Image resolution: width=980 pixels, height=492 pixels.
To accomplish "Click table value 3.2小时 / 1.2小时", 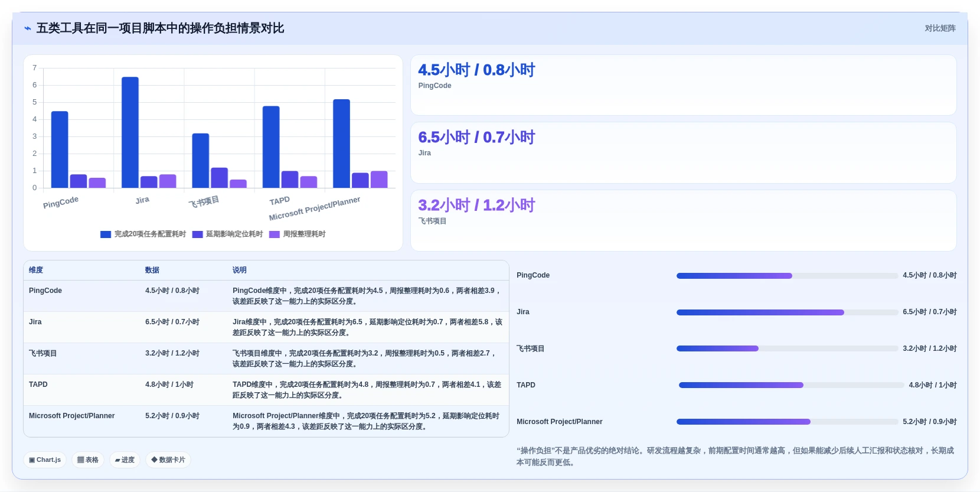I will [172, 353].
